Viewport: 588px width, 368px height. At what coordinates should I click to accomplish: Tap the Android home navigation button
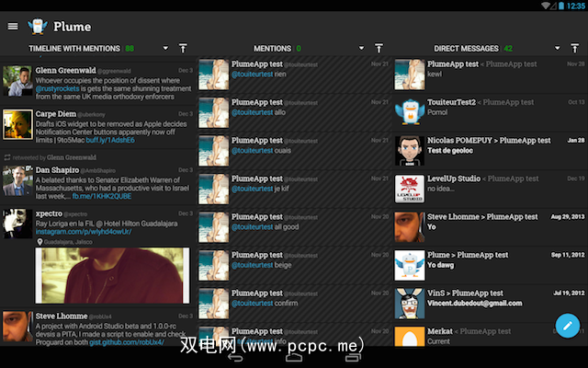(294, 357)
